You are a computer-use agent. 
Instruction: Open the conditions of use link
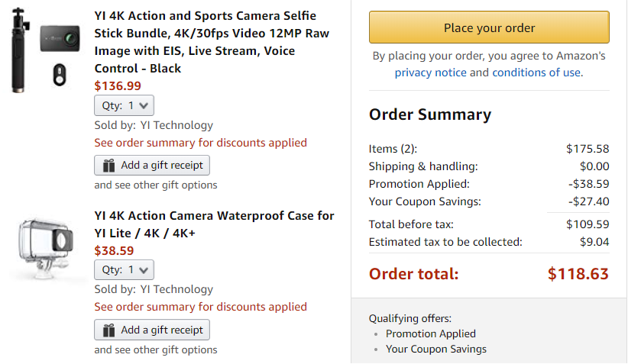[x=536, y=72]
